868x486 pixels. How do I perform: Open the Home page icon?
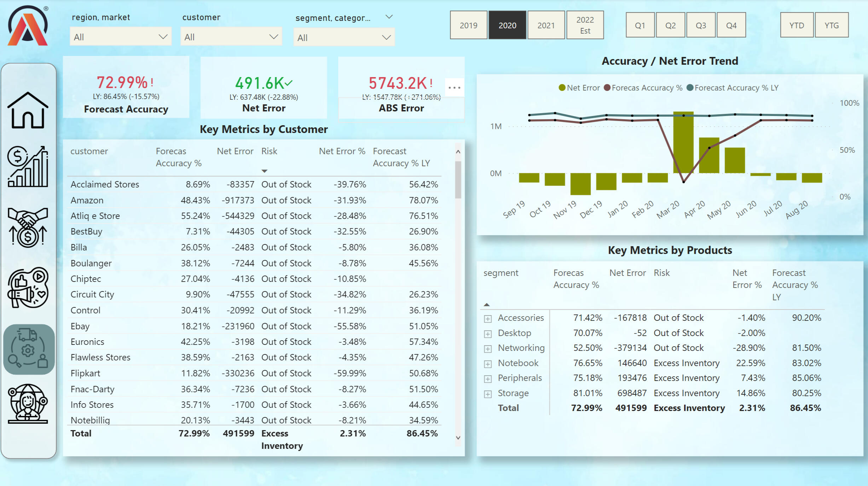click(x=28, y=110)
